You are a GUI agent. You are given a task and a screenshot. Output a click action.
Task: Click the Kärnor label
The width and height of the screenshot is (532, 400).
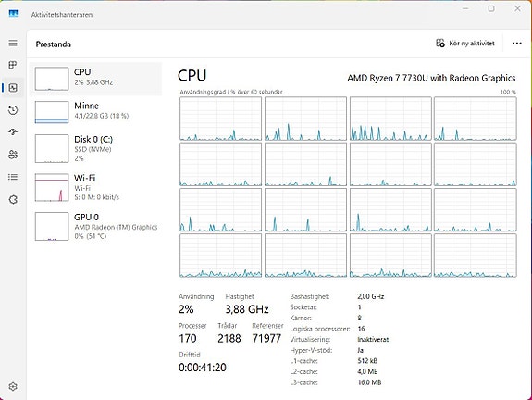pyautogui.click(x=301, y=318)
